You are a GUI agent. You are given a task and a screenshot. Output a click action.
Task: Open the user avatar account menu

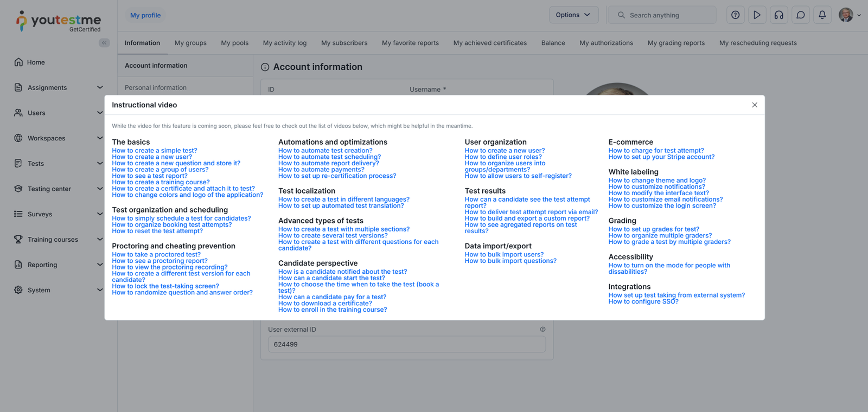click(850, 15)
